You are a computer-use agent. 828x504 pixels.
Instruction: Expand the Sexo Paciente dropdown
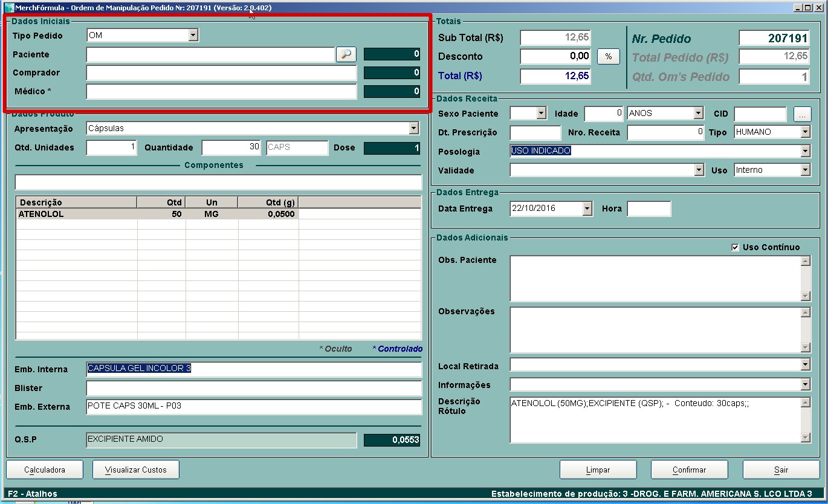click(541, 114)
